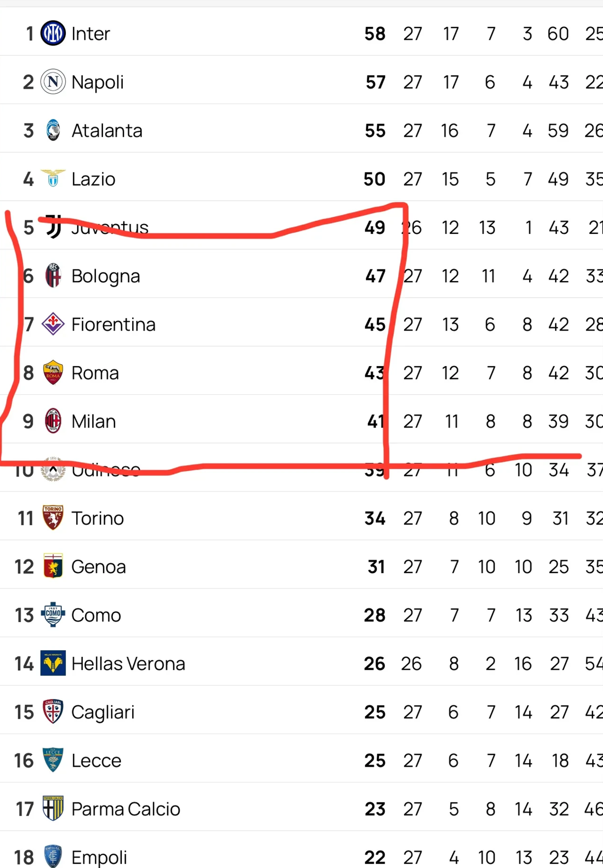Select the Udinese laurel crest
The image size is (603, 868).
coord(53,469)
